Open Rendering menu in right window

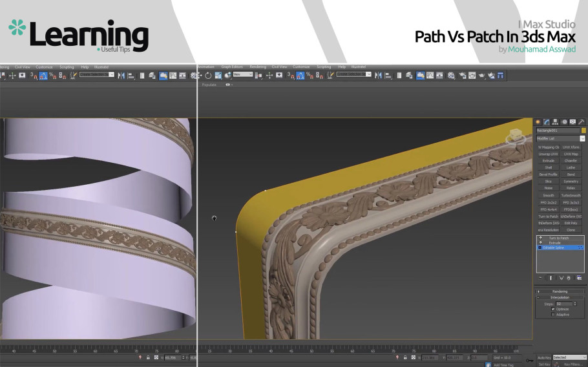[x=258, y=67]
